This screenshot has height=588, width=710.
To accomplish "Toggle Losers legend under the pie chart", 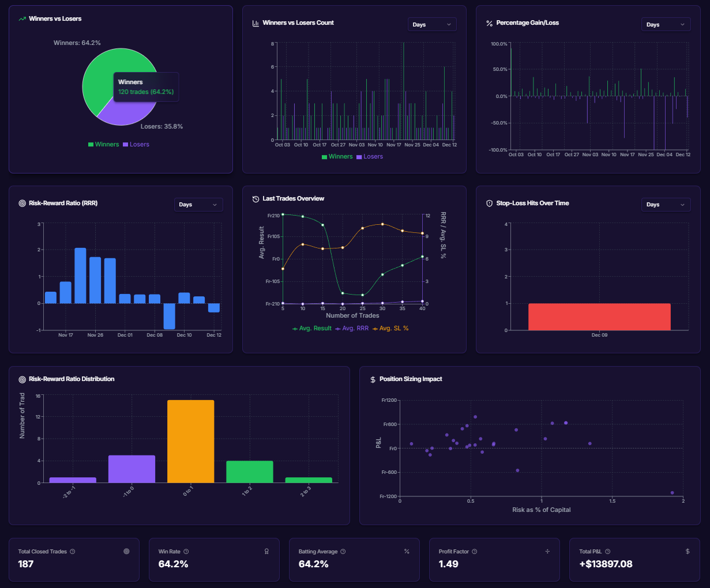I will 136,144.
